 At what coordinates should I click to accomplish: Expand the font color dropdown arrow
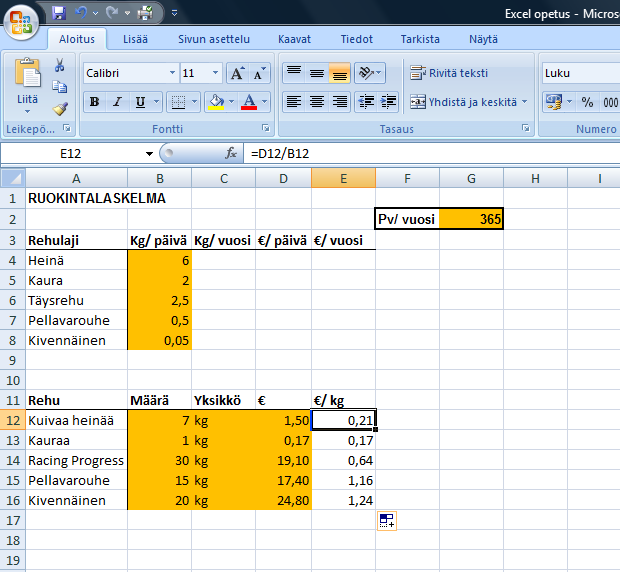coord(265,102)
